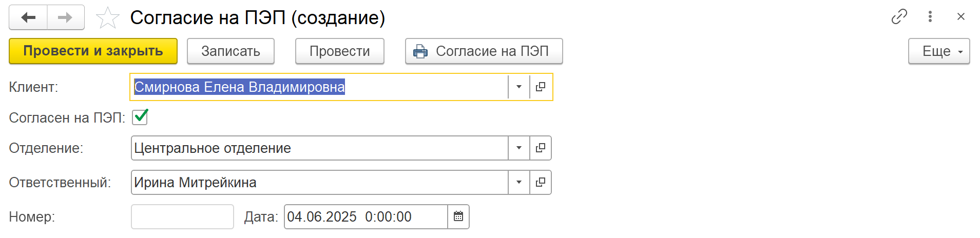
Task: Expand the Отделение dropdown list
Action: coord(519,148)
